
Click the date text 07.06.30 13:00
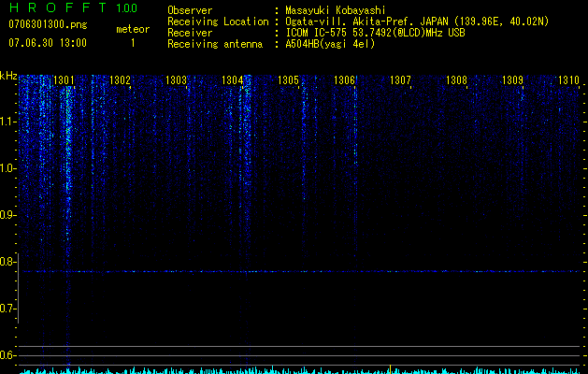click(48, 43)
